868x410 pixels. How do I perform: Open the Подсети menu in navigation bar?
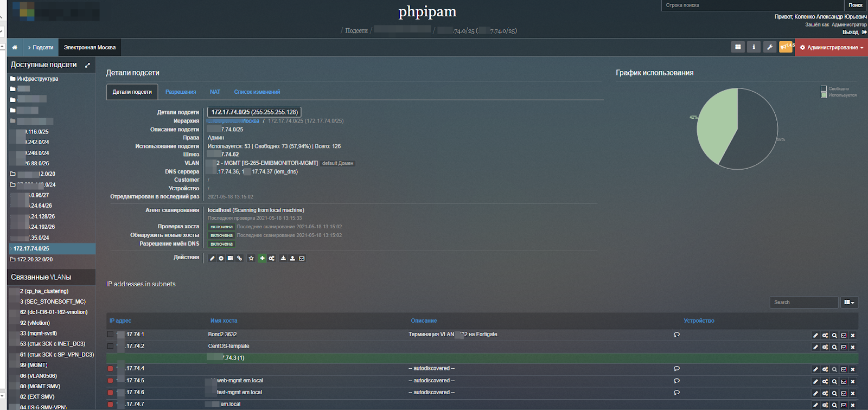coord(41,48)
